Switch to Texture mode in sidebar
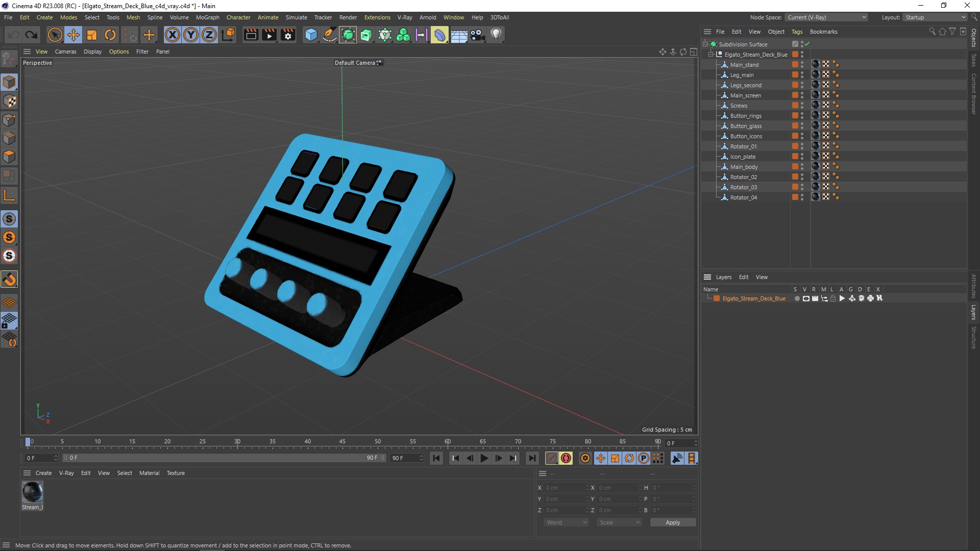Viewport: 980px width, 551px height. pyautogui.click(x=9, y=101)
